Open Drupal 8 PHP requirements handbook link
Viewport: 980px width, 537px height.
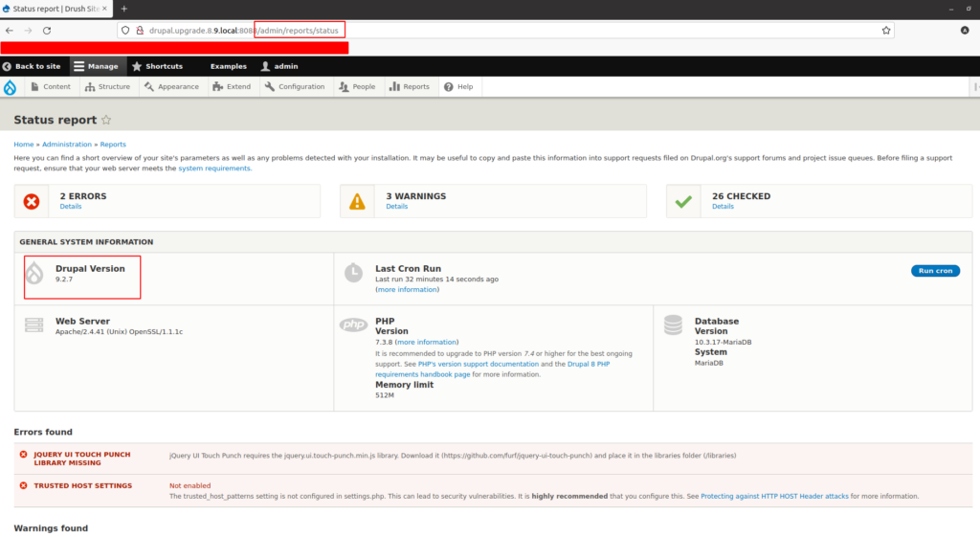tap(493, 369)
